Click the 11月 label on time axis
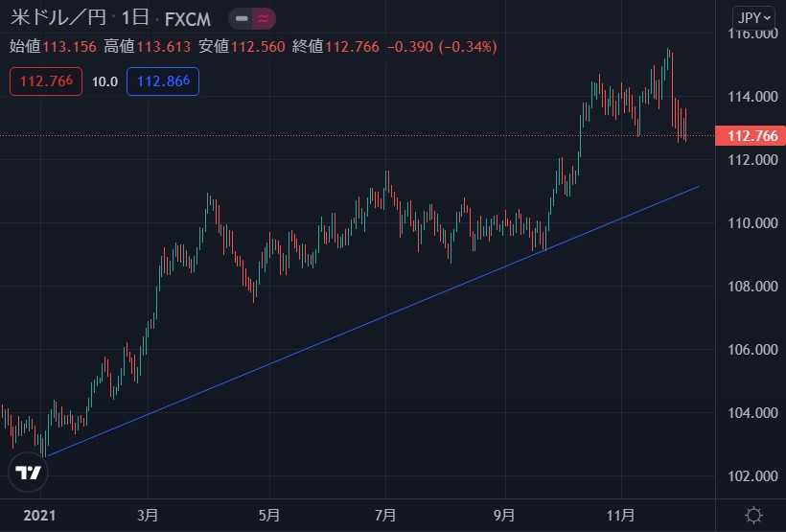The height and width of the screenshot is (532, 786). point(621,515)
